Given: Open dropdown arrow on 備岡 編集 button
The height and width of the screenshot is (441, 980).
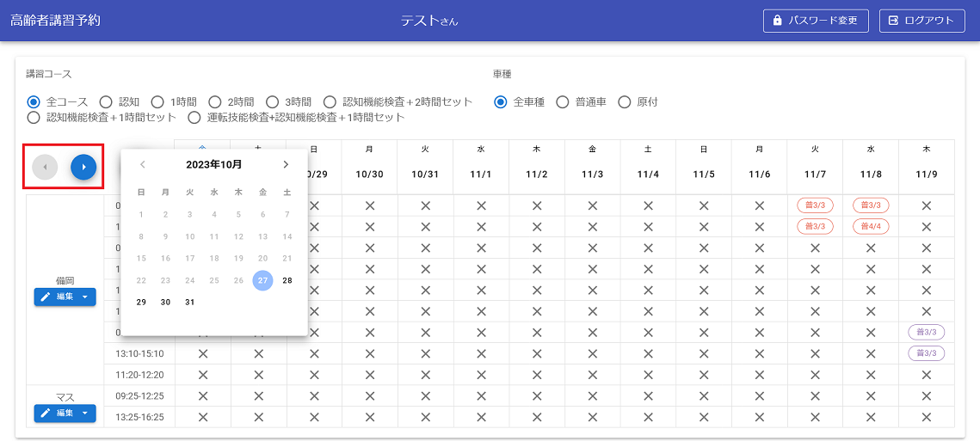Looking at the screenshot, I should coord(85,297).
